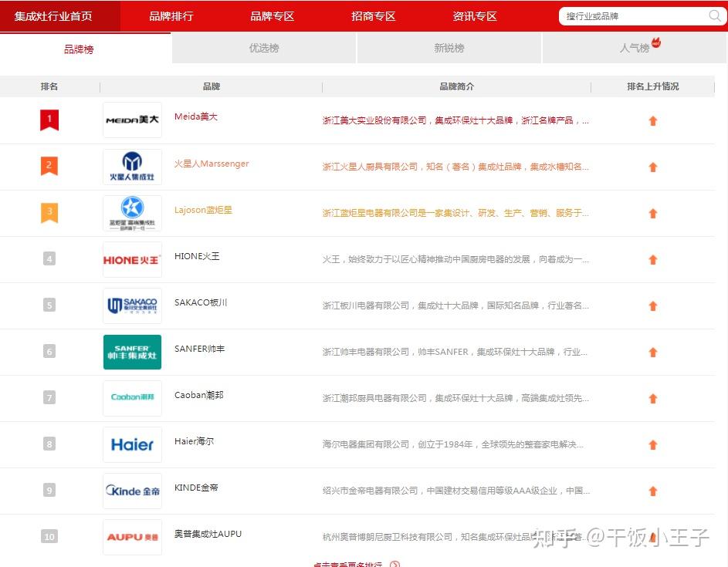
Task: Click the rank 7 gray badge
Action: coord(49,397)
